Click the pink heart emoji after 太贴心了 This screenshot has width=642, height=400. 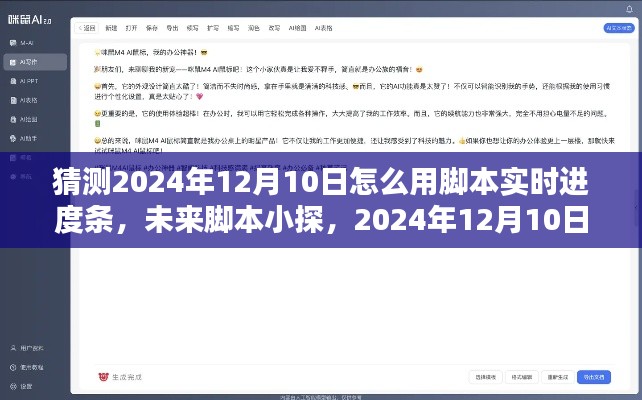pos(199,97)
